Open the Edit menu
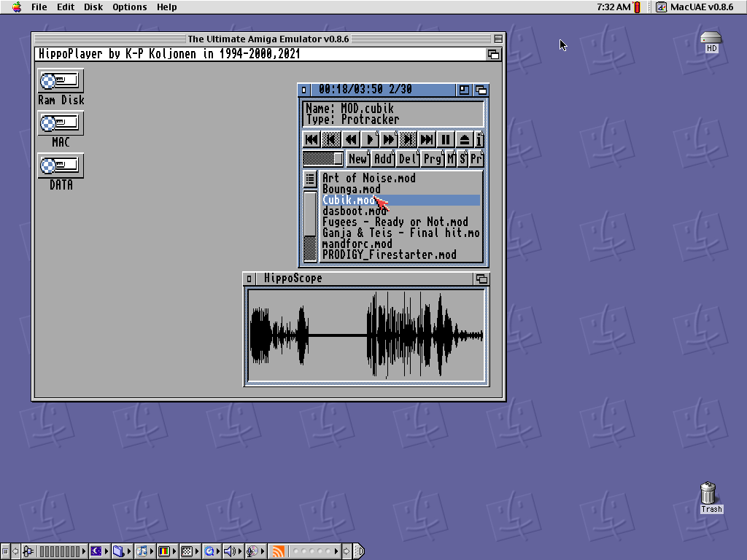Screen dimensions: 747x560 66,7
